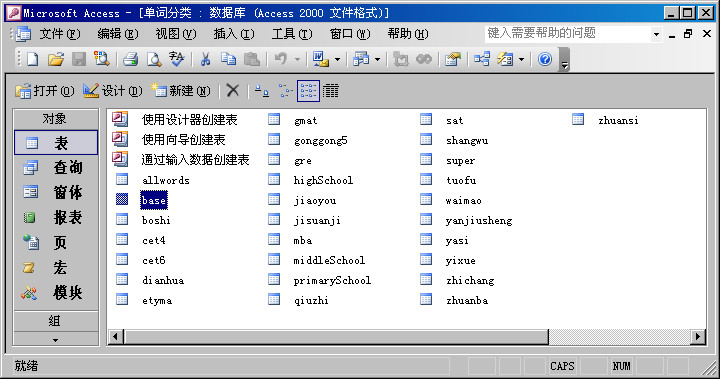The image size is (720, 379).
Task: Click the File Search toolbar icon
Action: coord(101,59)
